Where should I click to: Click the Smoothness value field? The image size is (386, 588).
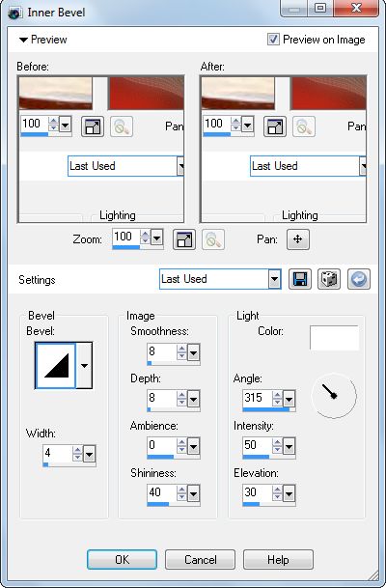coord(161,351)
